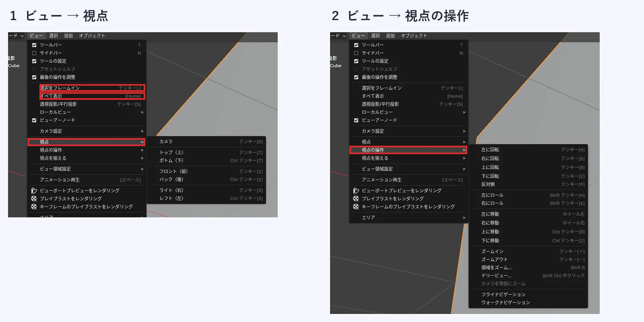Toggle 最後の操作を調整 checkbox in screenshot 2
This screenshot has width=644, height=322.
[x=356, y=77]
